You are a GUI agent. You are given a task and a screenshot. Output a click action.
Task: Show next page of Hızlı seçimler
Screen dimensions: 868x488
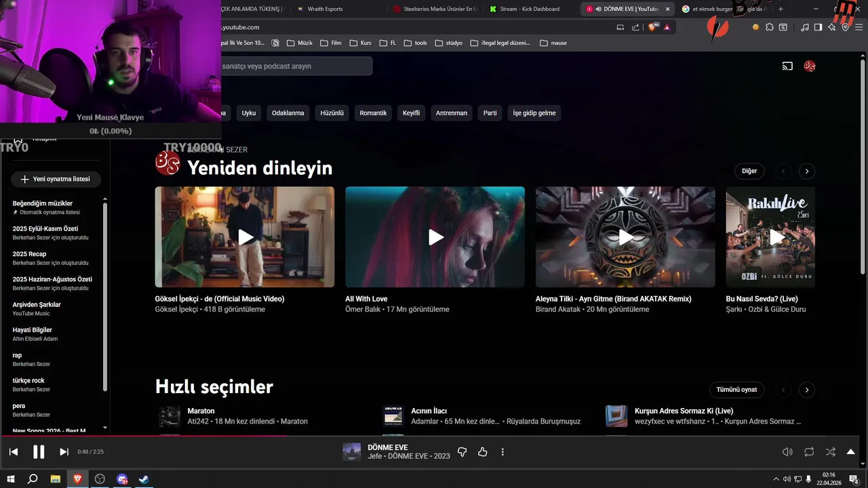point(806,390)
